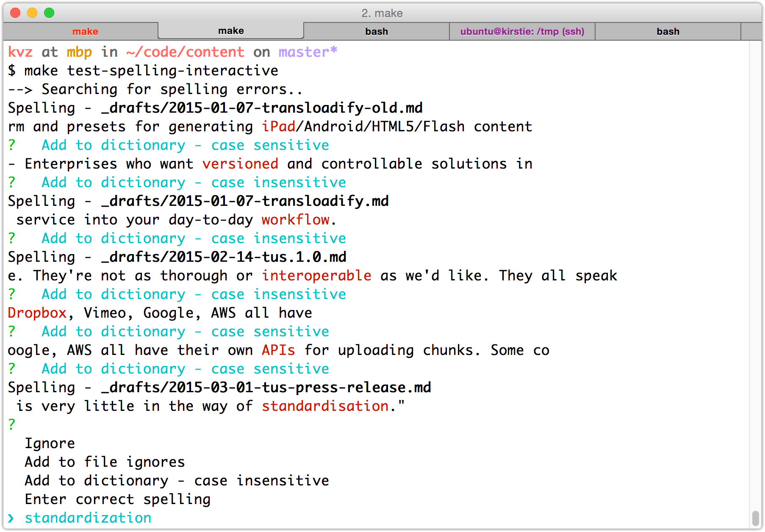Choose the Add to file ignores option
765x532 pixels.
pyautogui.click(x=105, y=462)
